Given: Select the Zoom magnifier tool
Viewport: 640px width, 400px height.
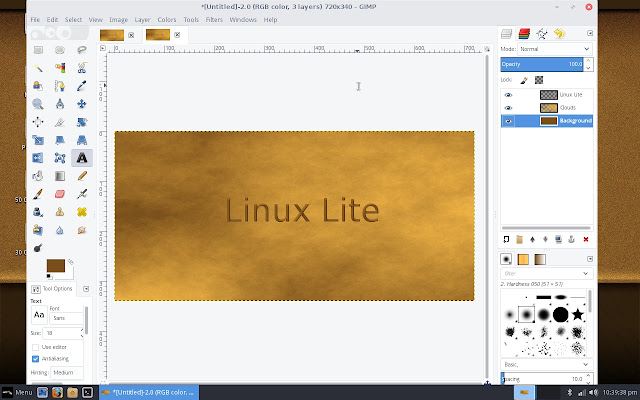Looking at the screenshot, I should point(38,104).
